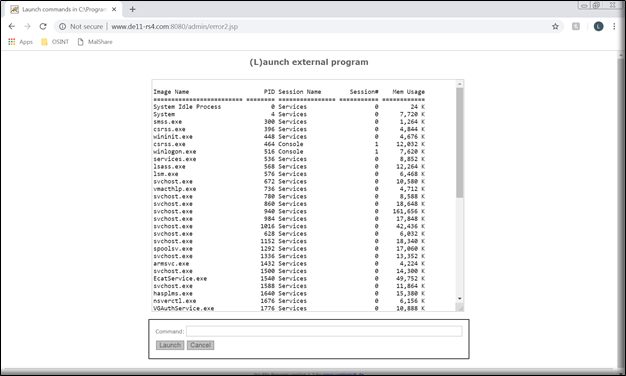Open the MalShare bookmark
This screenshot has height=376, width=626.
[x=95, y=42]
